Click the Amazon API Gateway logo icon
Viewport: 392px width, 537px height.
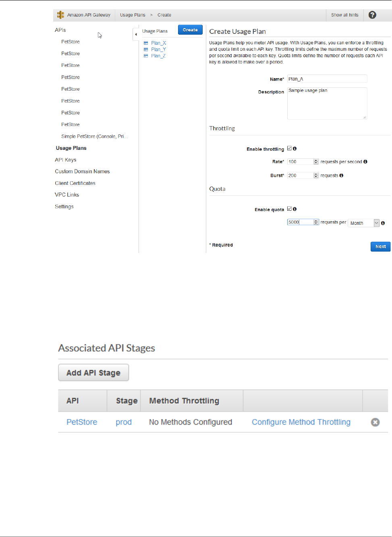(x=60, y=15)
